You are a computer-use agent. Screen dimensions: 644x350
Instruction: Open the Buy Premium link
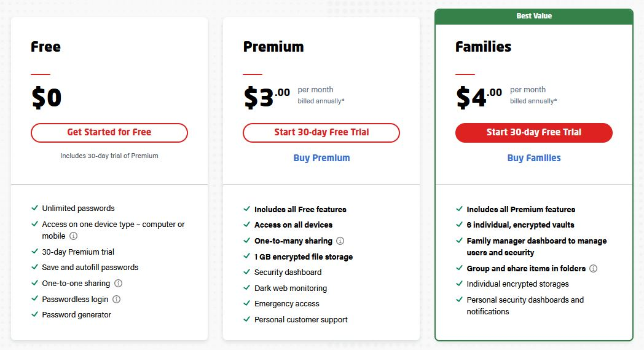(x=321, y=158)
